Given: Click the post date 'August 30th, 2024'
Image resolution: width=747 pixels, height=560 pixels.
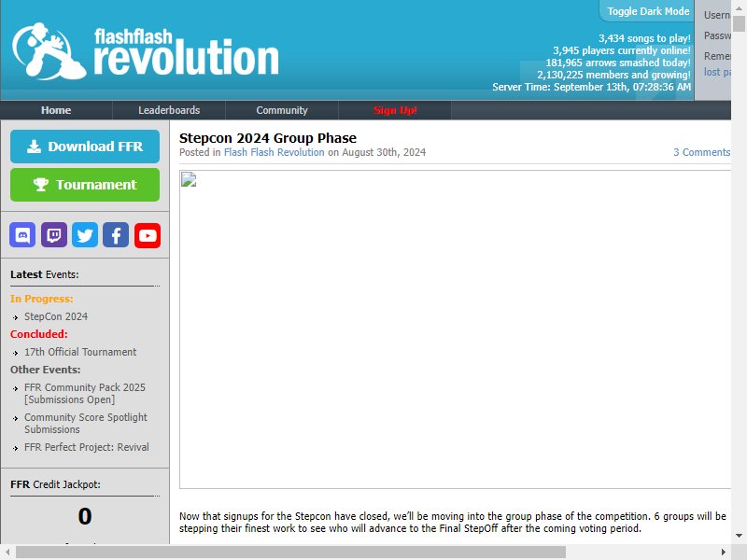Looking at the screenshot, I should (x=384, y=152).
